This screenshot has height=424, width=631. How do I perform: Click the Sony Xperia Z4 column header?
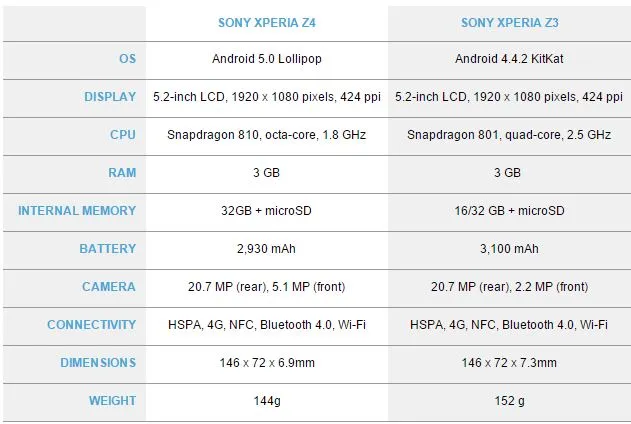(x=266, y=22)
